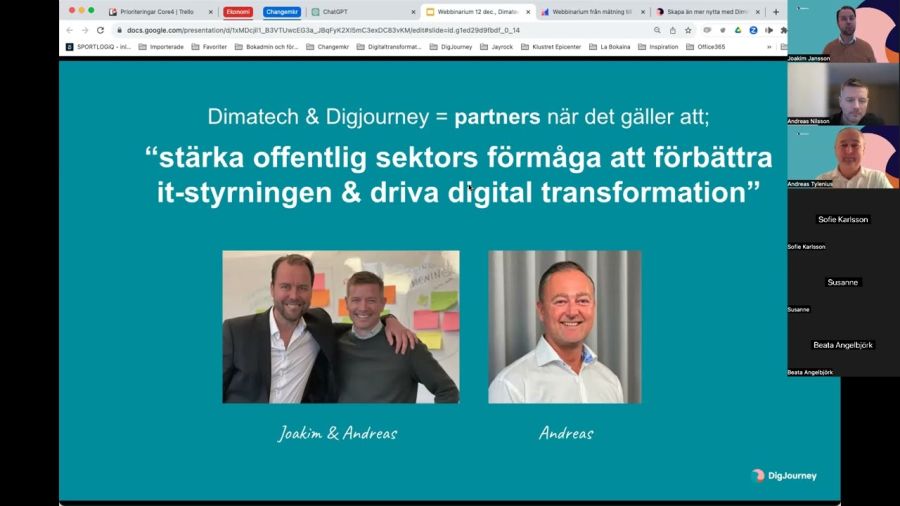Select Sofie Karlsson participant tile
The image size is (900, 506).
tap(843, 220)
